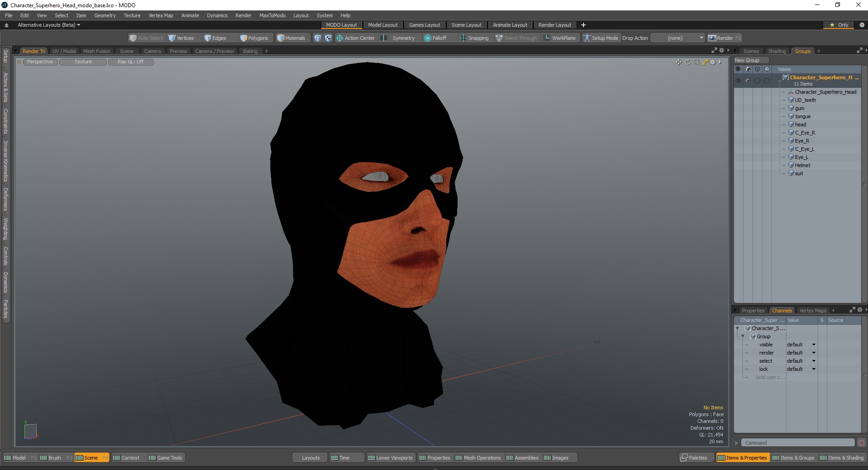Collapse Character_S item in Channels tree
Image resolution: width=868 pixels, height=470 pixels.
(738, 328)
